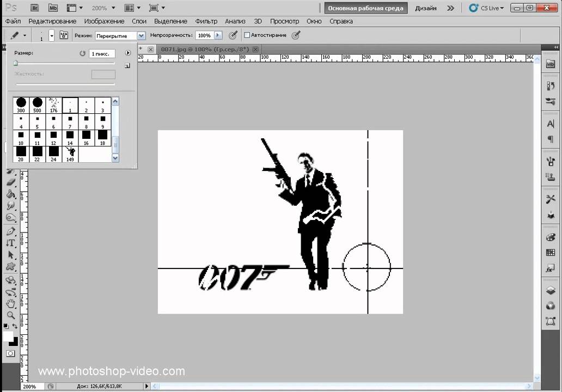Select the Hand tool
This screenshot has width=562, height=392.
click(10, 303)
